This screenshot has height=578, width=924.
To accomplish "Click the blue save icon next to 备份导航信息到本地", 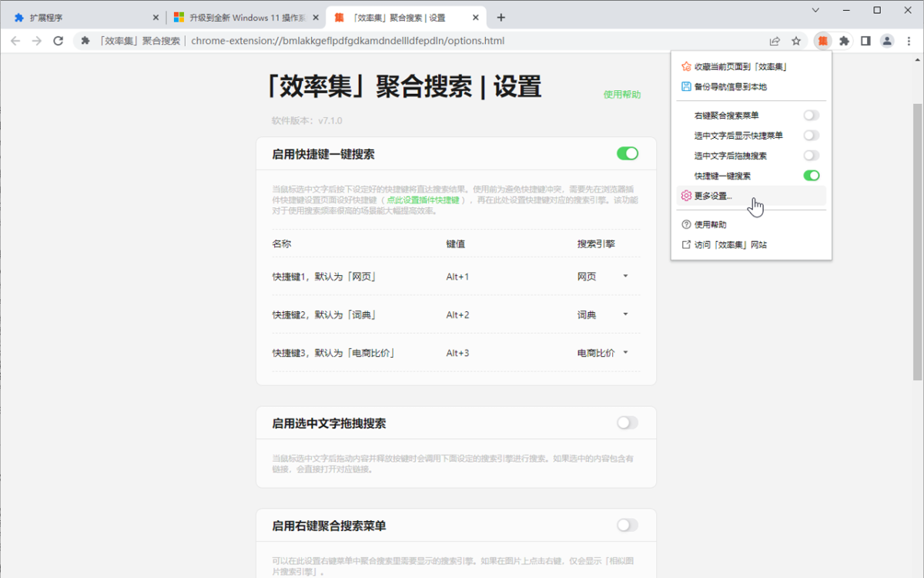I will [x=685, y=86].
